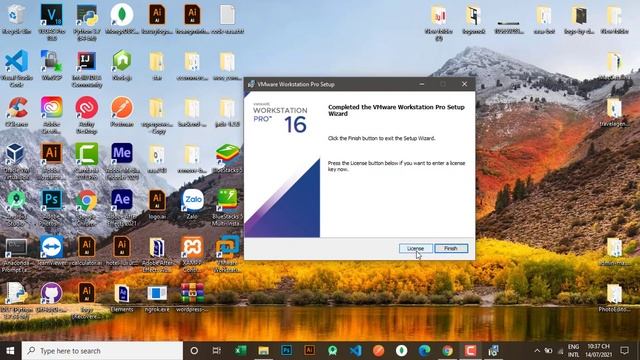
Task: Select the Visual Studio Code desktop shortcut
Action: point(16,69)
